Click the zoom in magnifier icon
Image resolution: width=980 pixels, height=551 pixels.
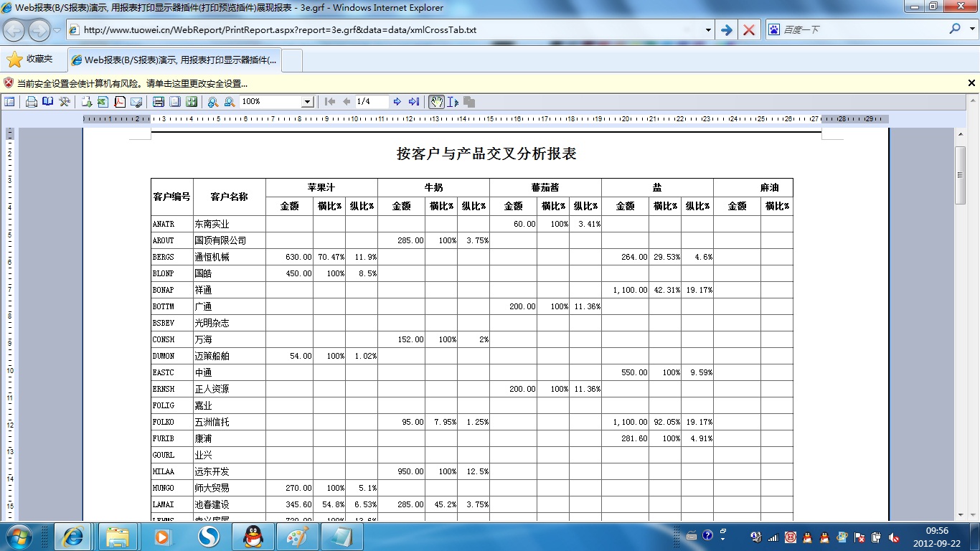tap(213, 102)
